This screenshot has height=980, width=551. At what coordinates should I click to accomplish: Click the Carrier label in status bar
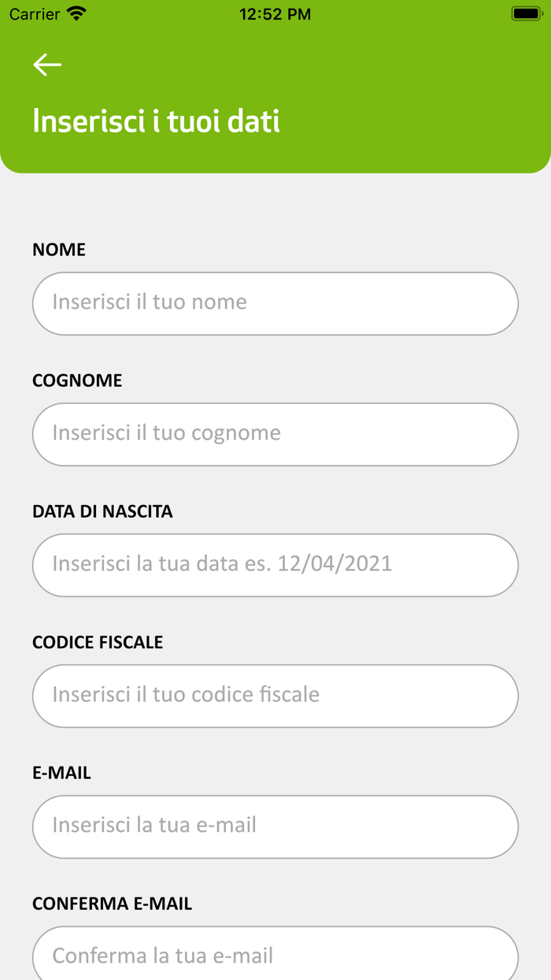(35, 14)
